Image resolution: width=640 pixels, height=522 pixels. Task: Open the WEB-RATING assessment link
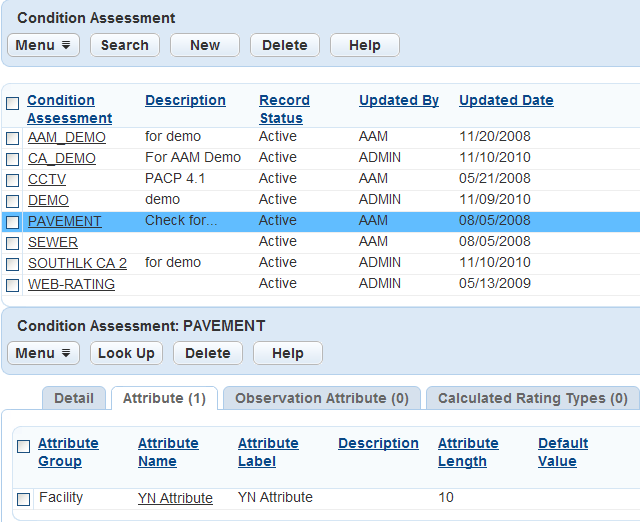pyautogui.click(x=71, y=284)
